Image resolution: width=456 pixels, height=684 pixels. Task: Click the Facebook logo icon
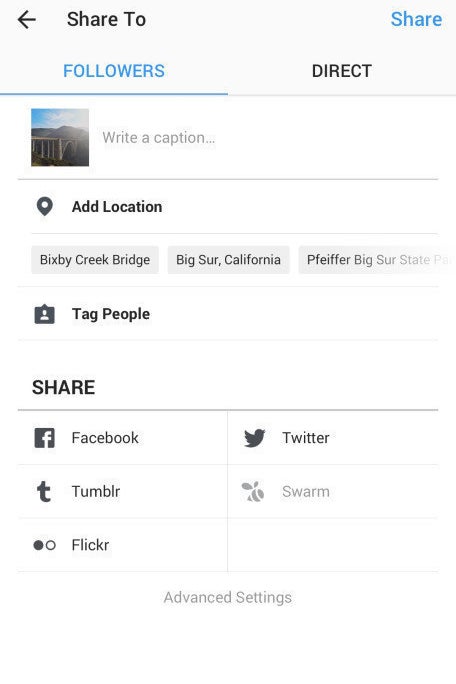(45, 438)
